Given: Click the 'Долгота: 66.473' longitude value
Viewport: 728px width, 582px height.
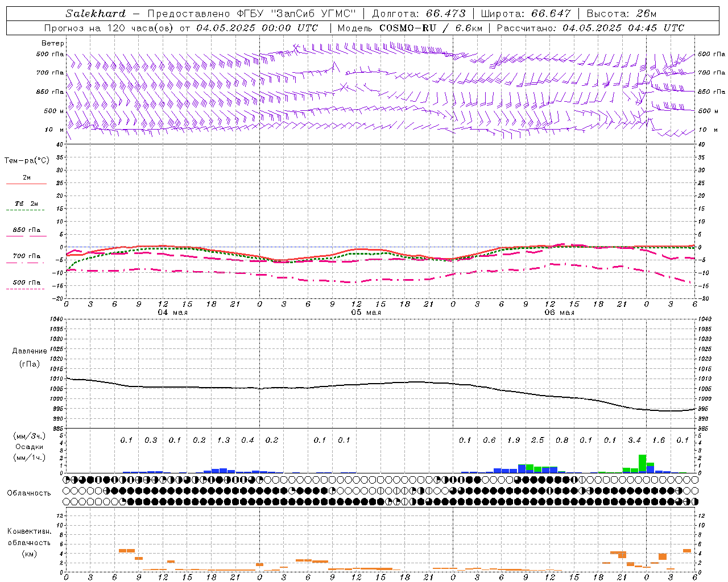Looking at the screenshot, I should [x=419, y=14].
